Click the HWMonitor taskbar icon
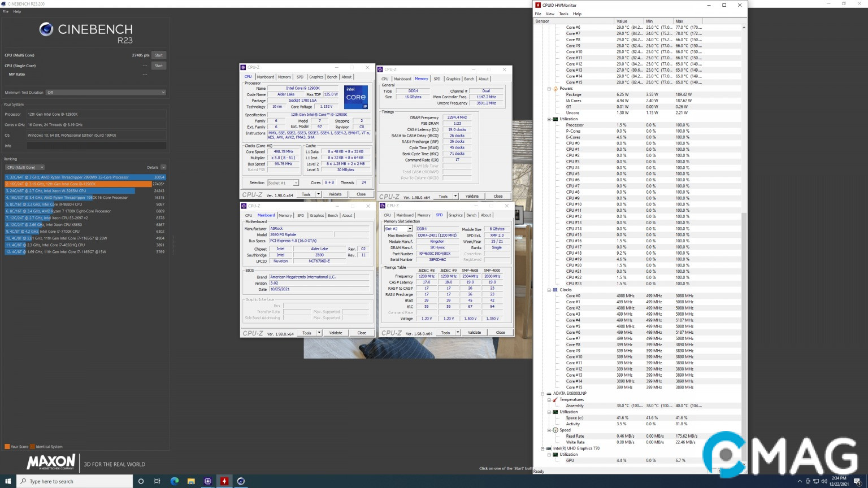 point(224,481)
